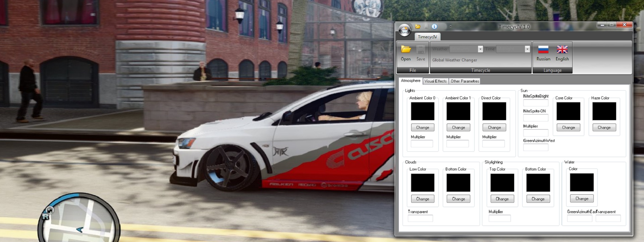The image size is (644, 242).
Task: Click the quick access open folder icon
Action: click(x=418, y=27)
